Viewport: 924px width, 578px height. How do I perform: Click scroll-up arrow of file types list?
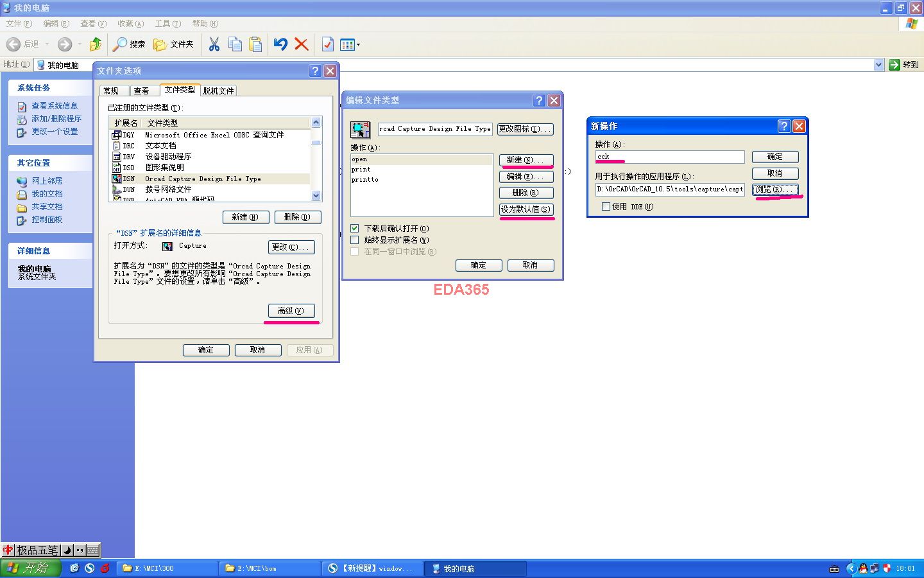316,123
